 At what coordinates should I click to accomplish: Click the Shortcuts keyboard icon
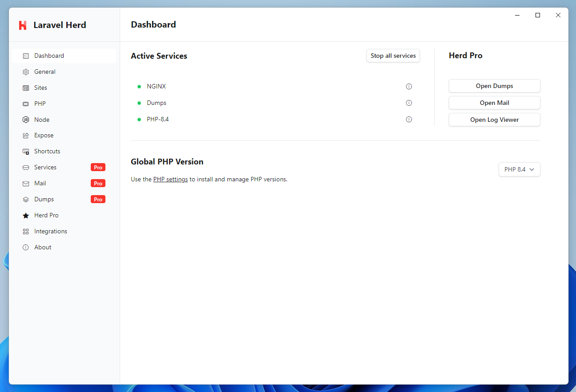pyautogui.click(x=26, y=151)
